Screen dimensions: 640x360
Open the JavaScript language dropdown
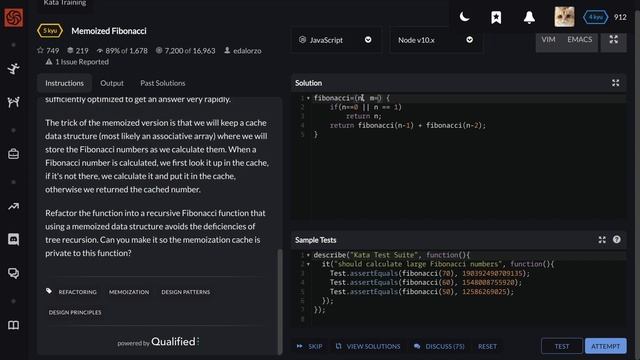pyautogui.click(x=336, y=40)
